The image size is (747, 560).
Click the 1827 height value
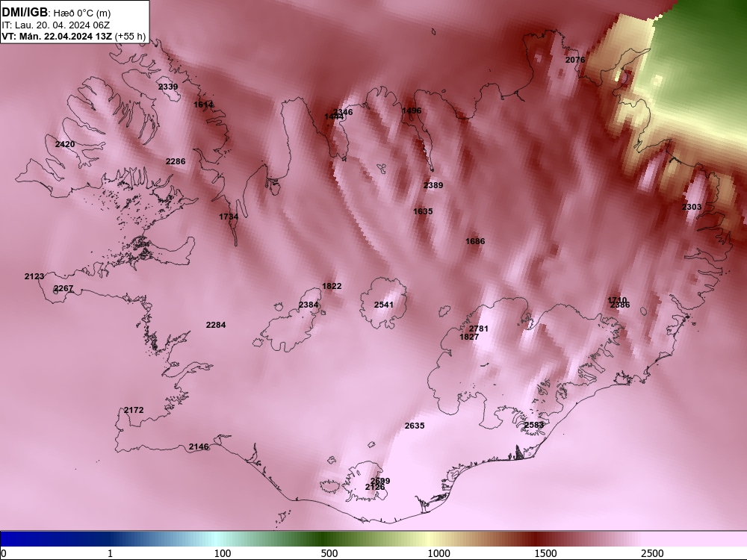click(x=469, y=337)
